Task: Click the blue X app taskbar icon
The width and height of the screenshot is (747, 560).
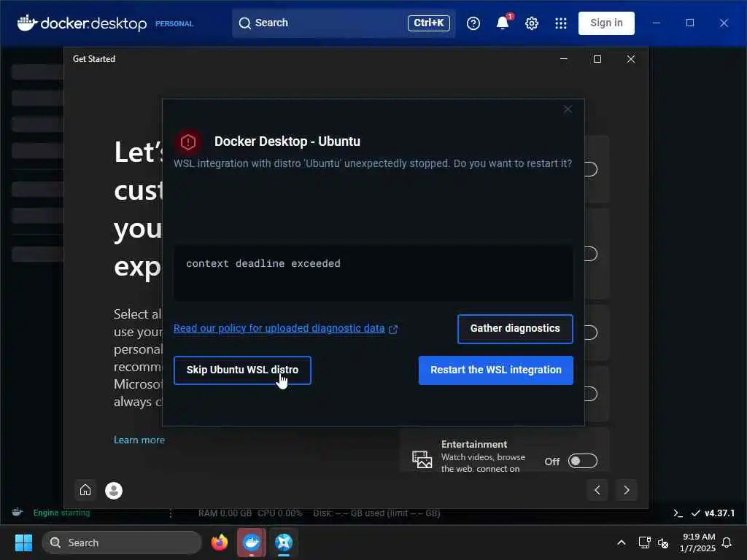Action: click(x=284, y=542)
